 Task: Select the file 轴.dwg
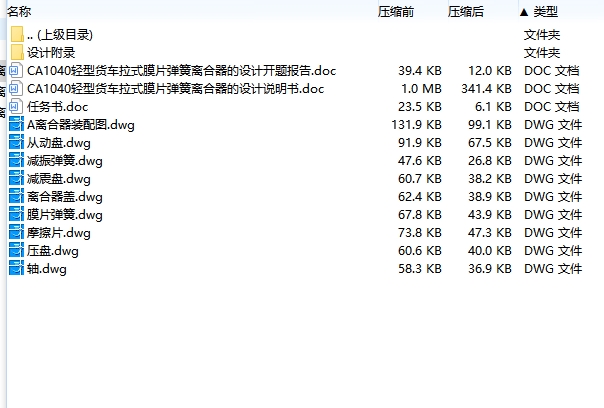pos(47,269)
